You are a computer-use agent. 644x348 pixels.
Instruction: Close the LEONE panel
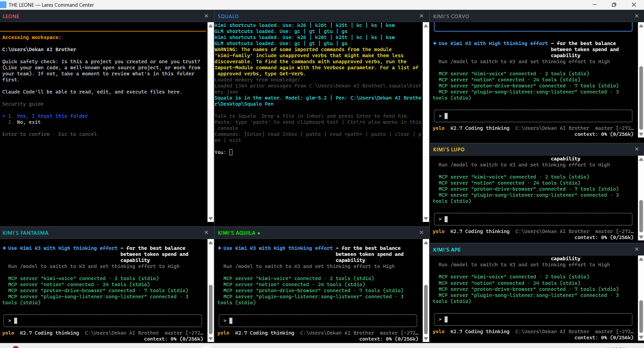click(x=206, y=16)
